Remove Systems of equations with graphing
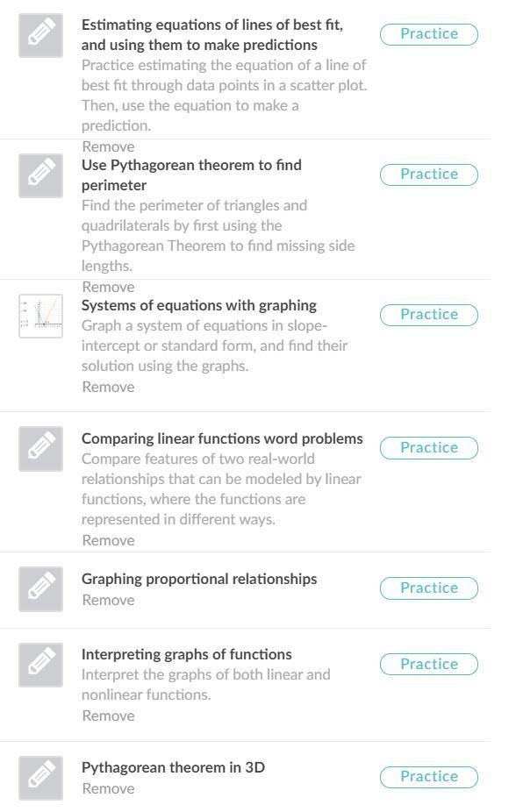The height and width of the screenshot is (812, 516). coord(108,387)
